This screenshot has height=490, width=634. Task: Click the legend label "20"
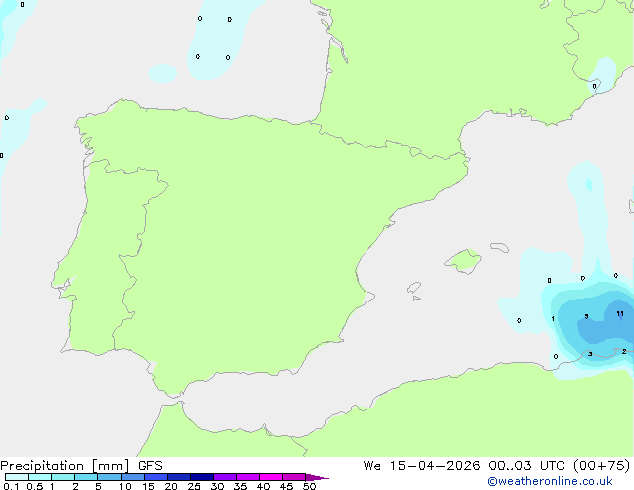(x=171, y=486)
